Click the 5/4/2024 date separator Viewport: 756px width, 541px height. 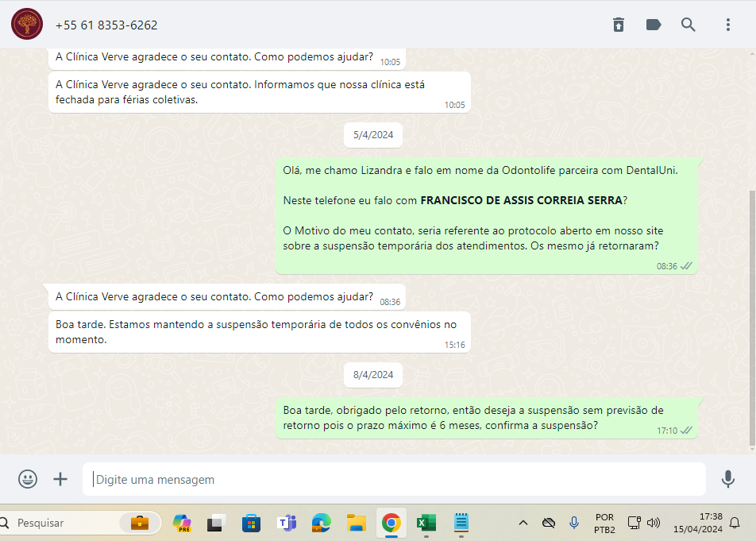[x=373, y=135]
